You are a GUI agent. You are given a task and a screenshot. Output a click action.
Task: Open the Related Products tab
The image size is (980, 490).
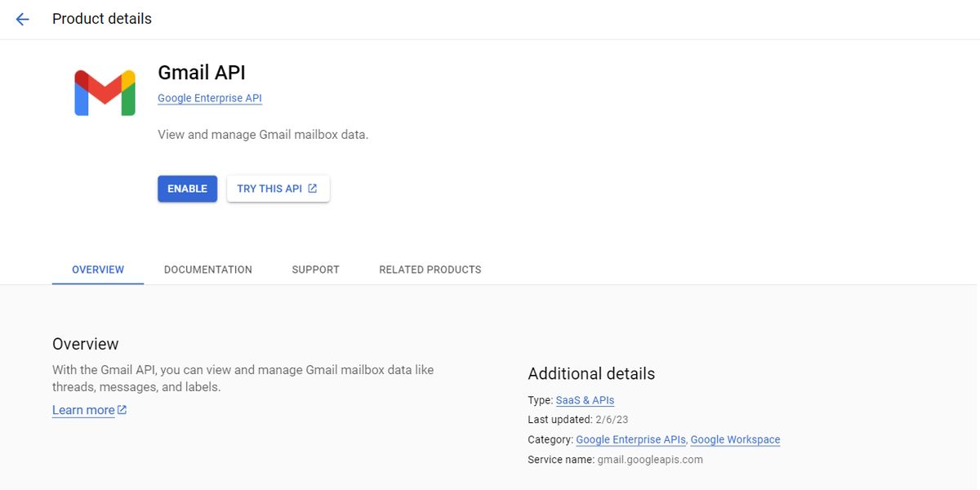(430, 269)
